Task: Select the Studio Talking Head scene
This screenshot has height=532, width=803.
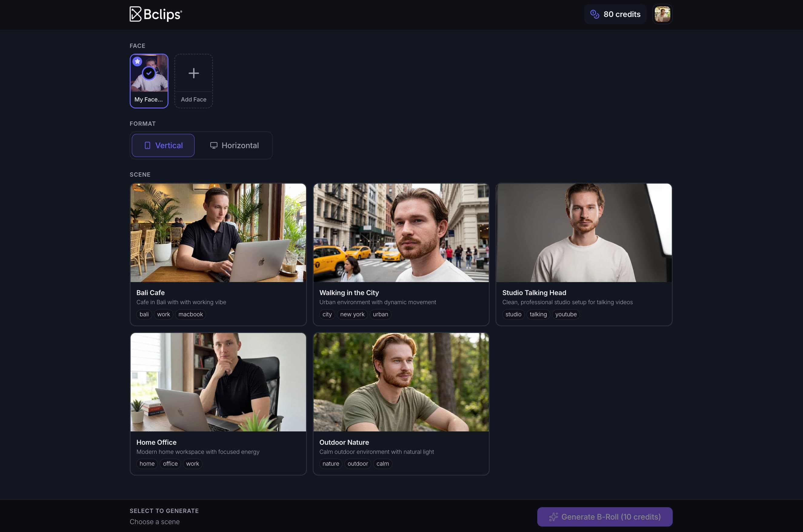Action: pos(584,254)
